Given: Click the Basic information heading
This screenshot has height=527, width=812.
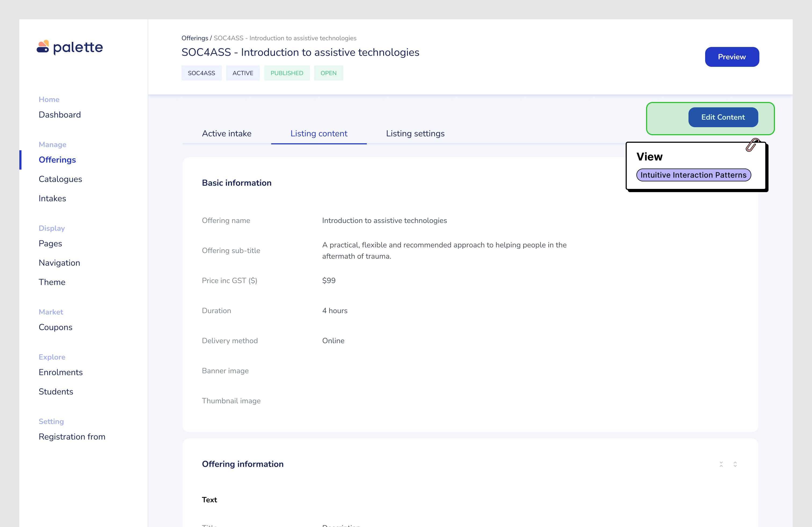Looking at the screenshot, I should coord(237,183).
